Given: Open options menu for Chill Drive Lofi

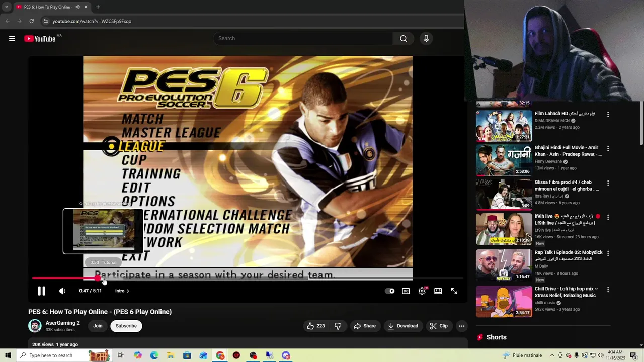Looking at the screenshot, I should pos(608,290).
